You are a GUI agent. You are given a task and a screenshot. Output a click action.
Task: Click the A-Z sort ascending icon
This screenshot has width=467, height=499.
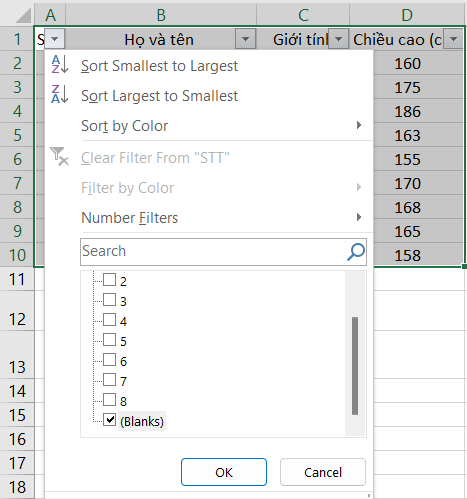tap(60, 64)
